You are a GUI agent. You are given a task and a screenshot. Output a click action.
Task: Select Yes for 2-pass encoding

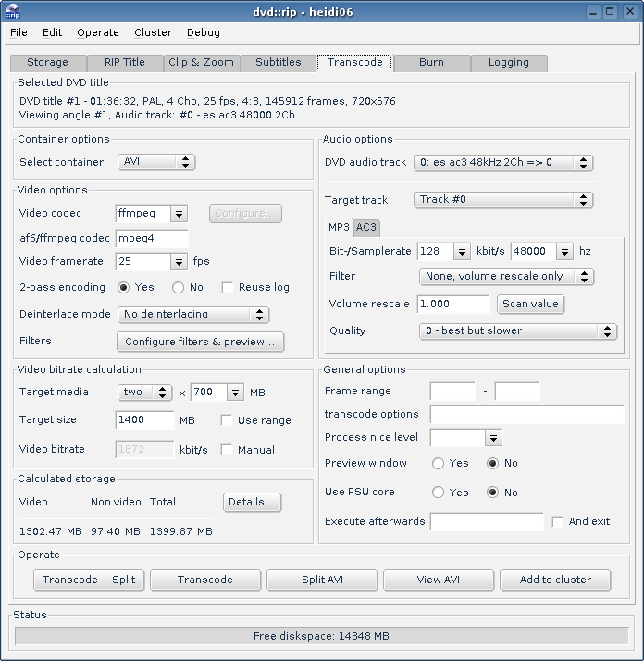tap(123, 288)
